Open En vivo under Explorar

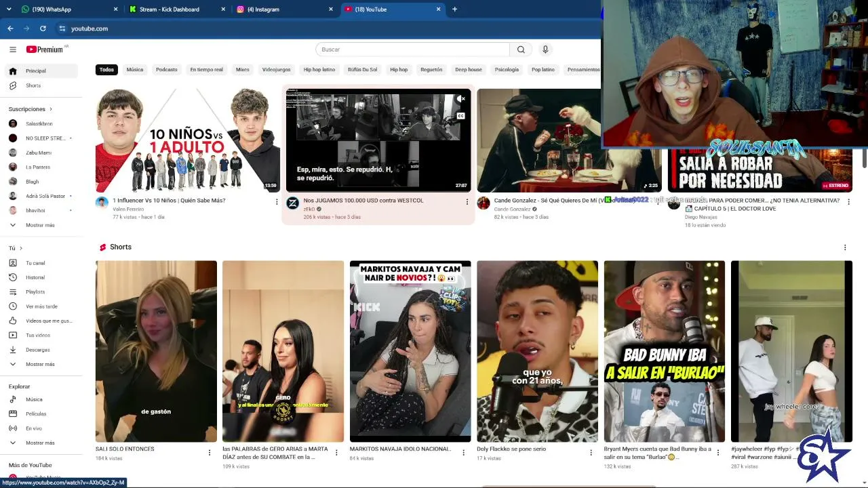tap(41, 428)
